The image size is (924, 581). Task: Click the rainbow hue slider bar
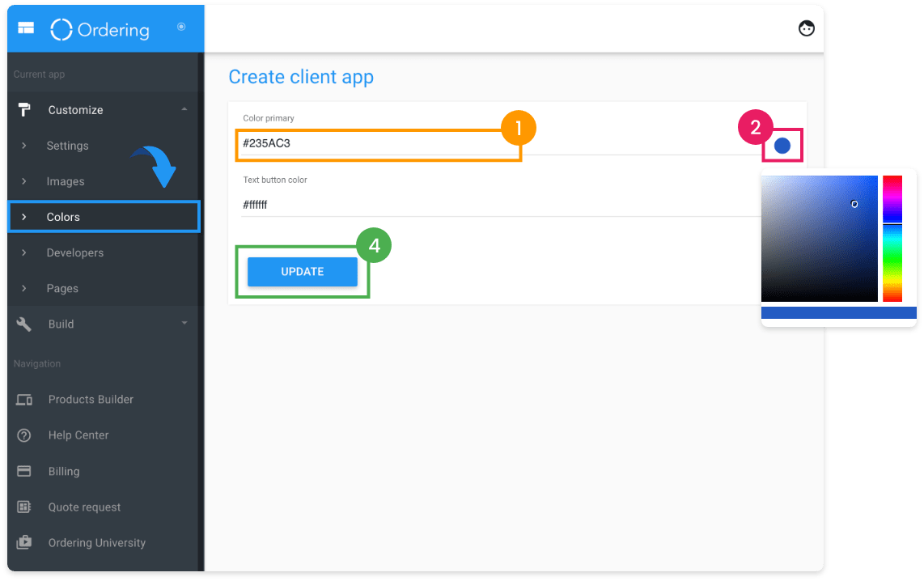pos(892,239)
